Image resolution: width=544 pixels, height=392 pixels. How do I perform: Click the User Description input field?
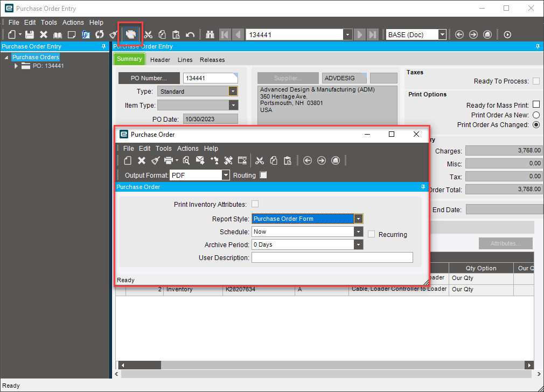[x=332, y=257]
